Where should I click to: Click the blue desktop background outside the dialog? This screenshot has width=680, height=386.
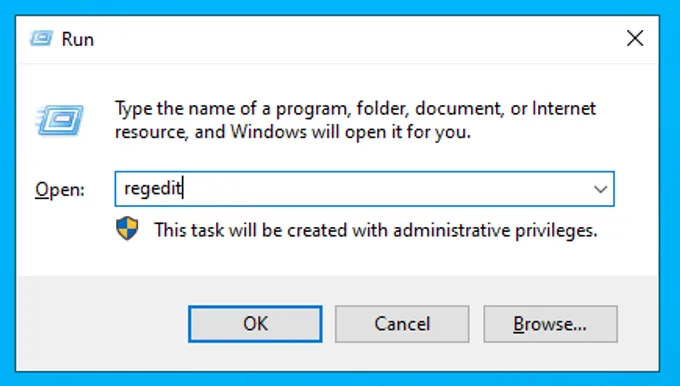[340, 6]
